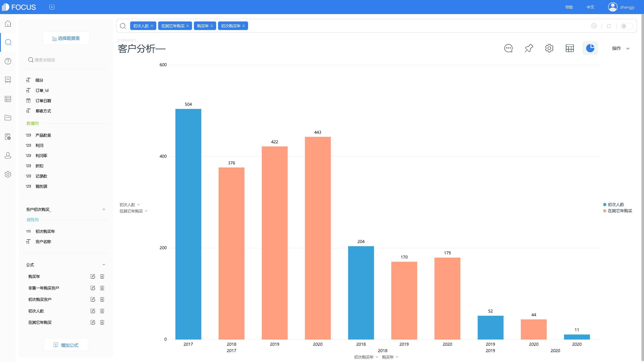Delete the 初次购买客户 formula

(x=102, y=299)
